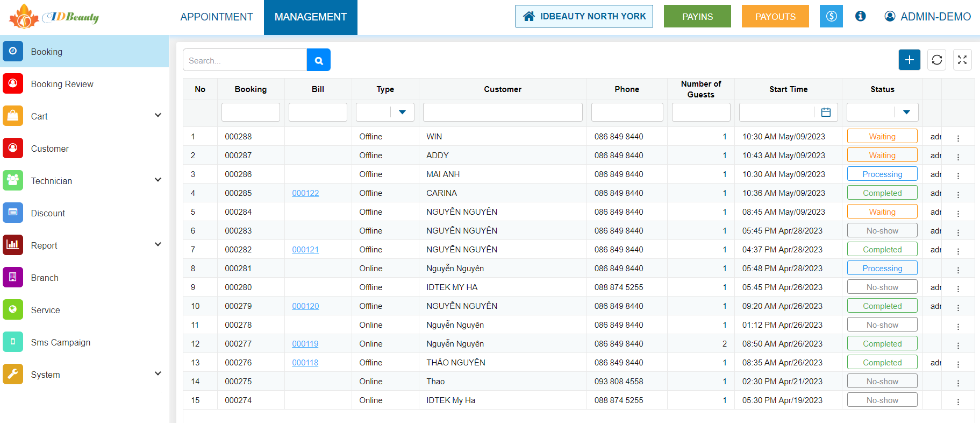Click the Report chart icon
980x423 pixels.
[13, 245]
